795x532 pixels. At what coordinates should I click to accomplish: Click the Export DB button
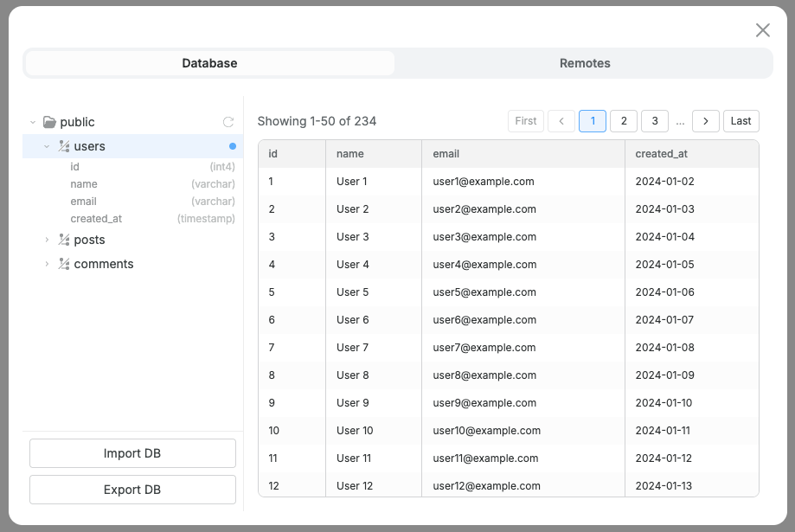click(x=131, y=490)
